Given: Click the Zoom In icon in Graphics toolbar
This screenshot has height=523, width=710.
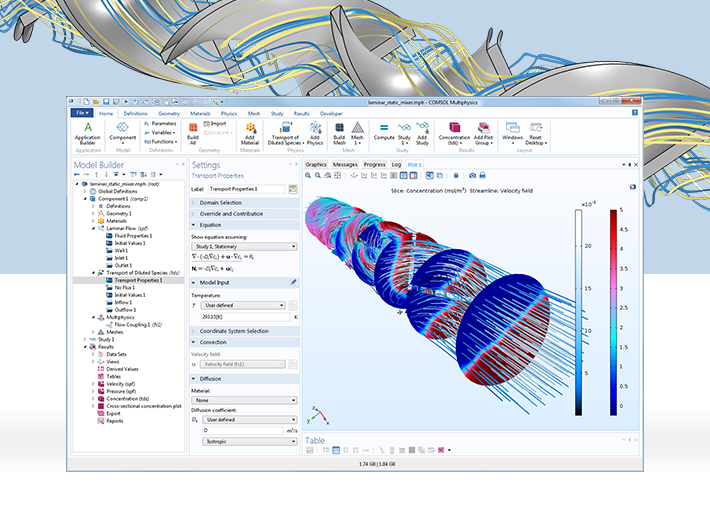Looking at the screenshot, I should coord(308,176).
